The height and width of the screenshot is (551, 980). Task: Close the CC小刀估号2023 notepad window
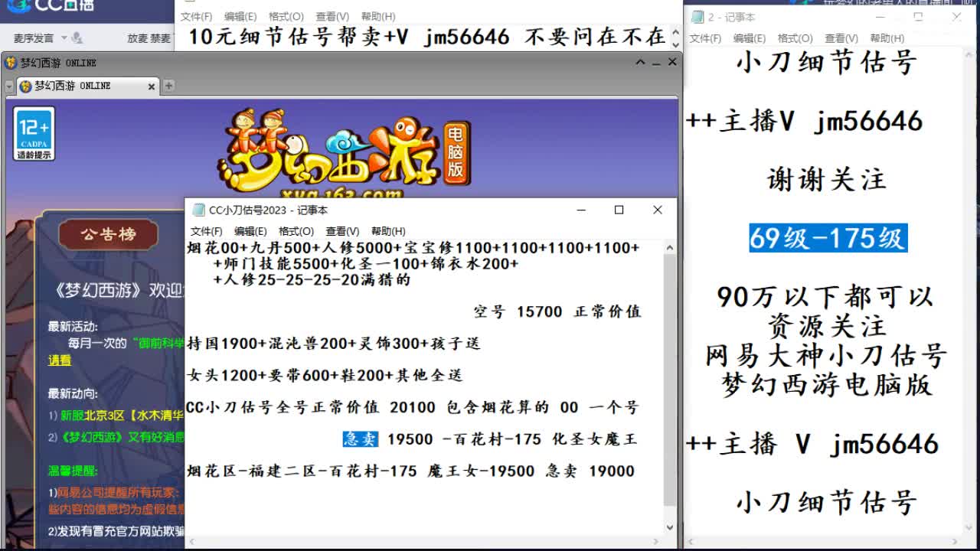point(657,210)
